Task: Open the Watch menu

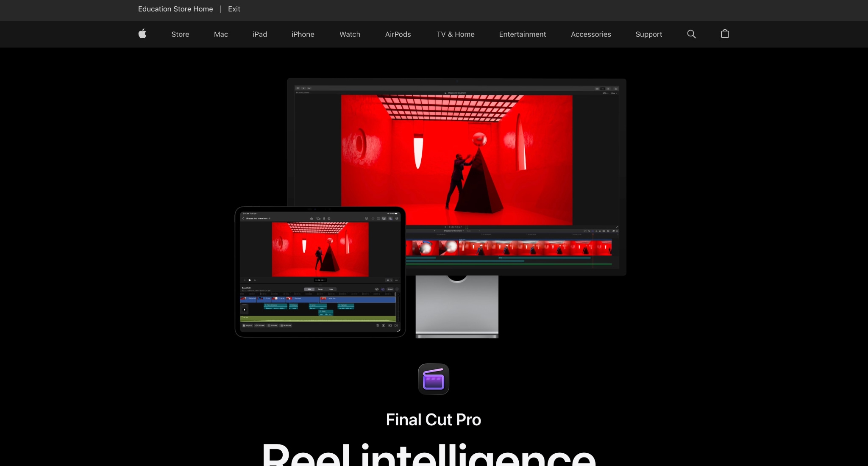Action: point(350,34)
